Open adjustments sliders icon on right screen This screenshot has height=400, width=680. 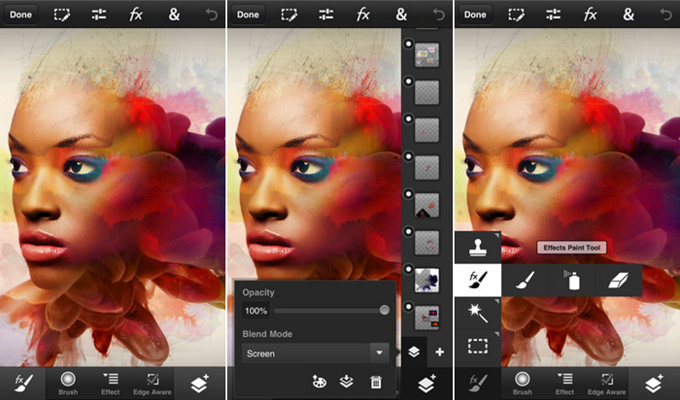[x=553, y=15]
